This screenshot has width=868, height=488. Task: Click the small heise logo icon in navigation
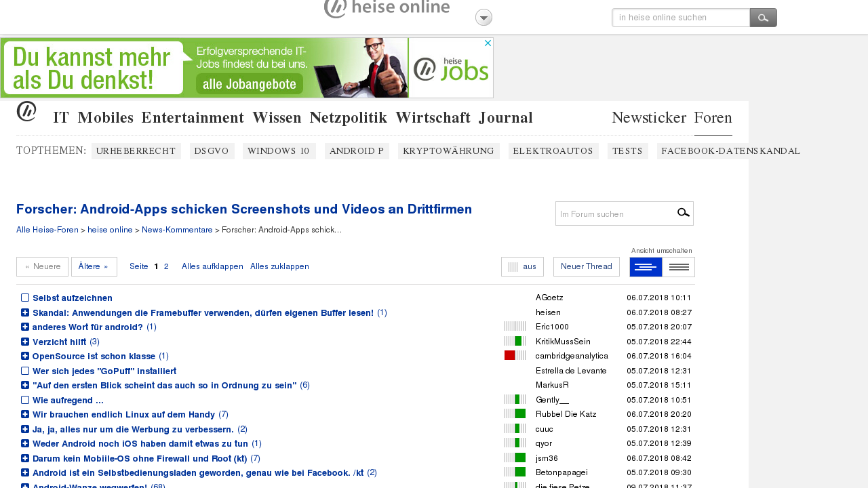[x=26, y=111]
